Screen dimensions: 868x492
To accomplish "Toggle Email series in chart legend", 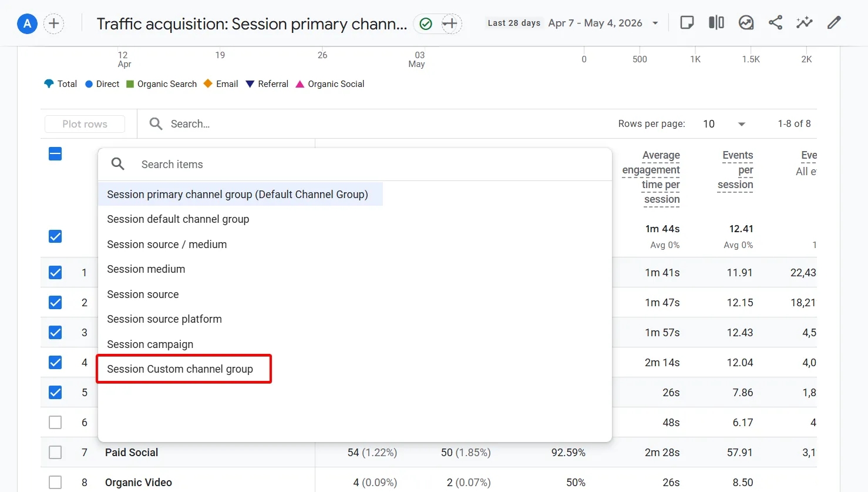I will (221, 84).
